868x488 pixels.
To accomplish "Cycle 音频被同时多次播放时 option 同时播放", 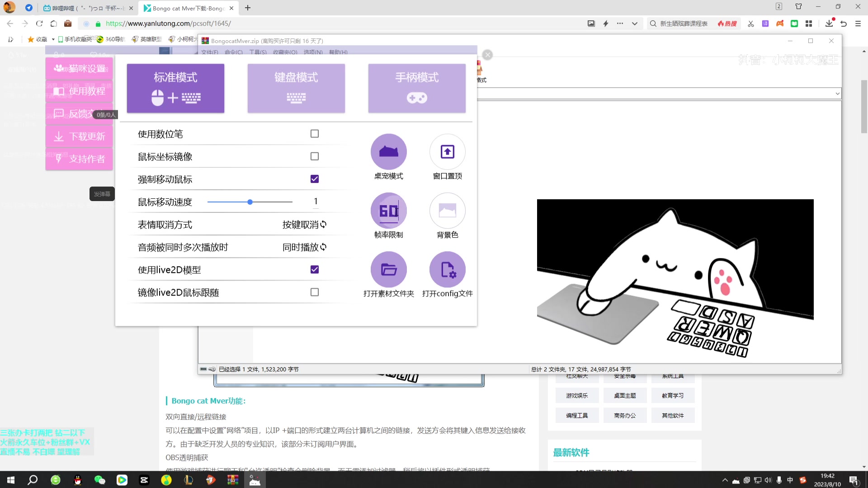I will click(x=304, y=247).
